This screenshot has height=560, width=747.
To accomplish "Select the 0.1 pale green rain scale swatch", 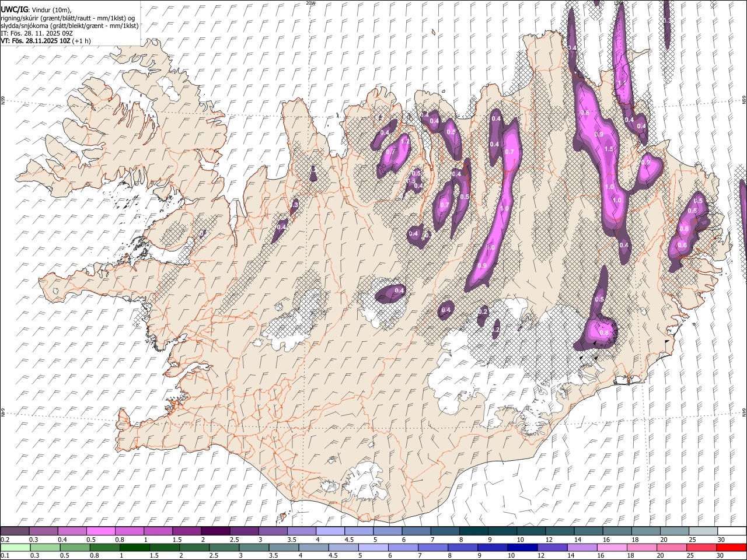I will [15, 547].
